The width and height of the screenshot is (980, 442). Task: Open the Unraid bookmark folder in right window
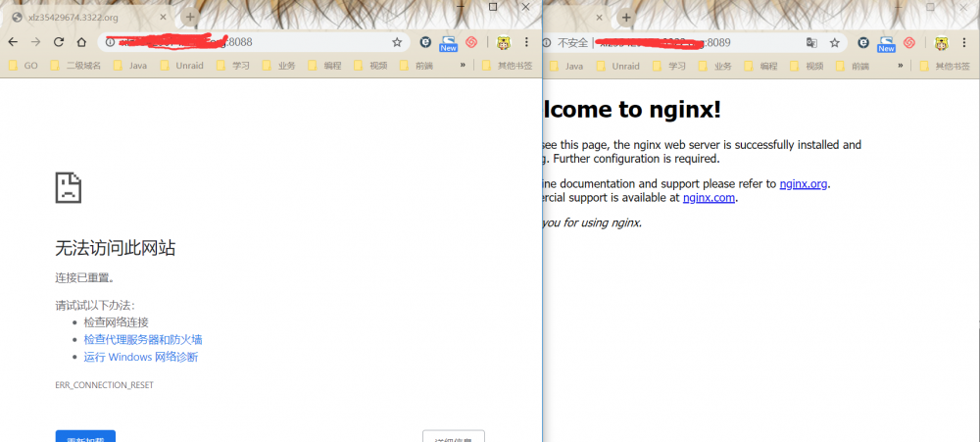[x=618, y=65]
